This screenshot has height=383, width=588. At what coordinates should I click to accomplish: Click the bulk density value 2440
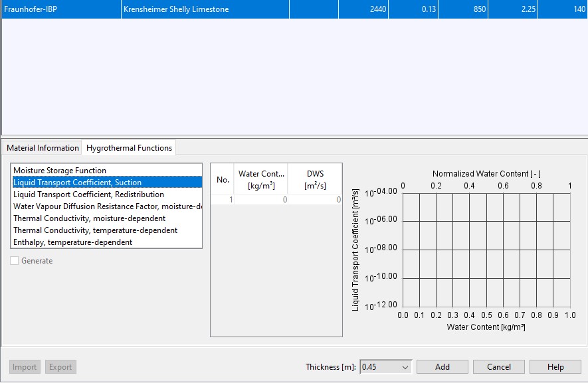[x=363, y=9]
